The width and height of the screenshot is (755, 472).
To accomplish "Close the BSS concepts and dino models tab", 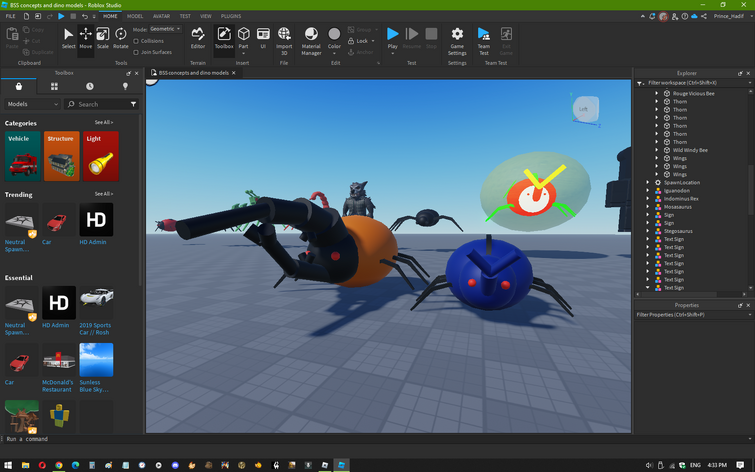I will click(x=234, y=73).
